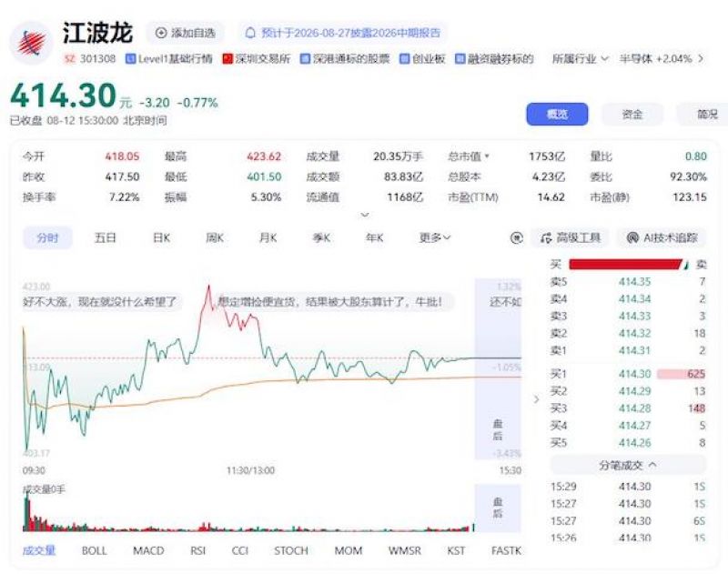Select the 年K chart tab
Image resolution: width=728 pixels, height=574 pixels.
(374, 238)
